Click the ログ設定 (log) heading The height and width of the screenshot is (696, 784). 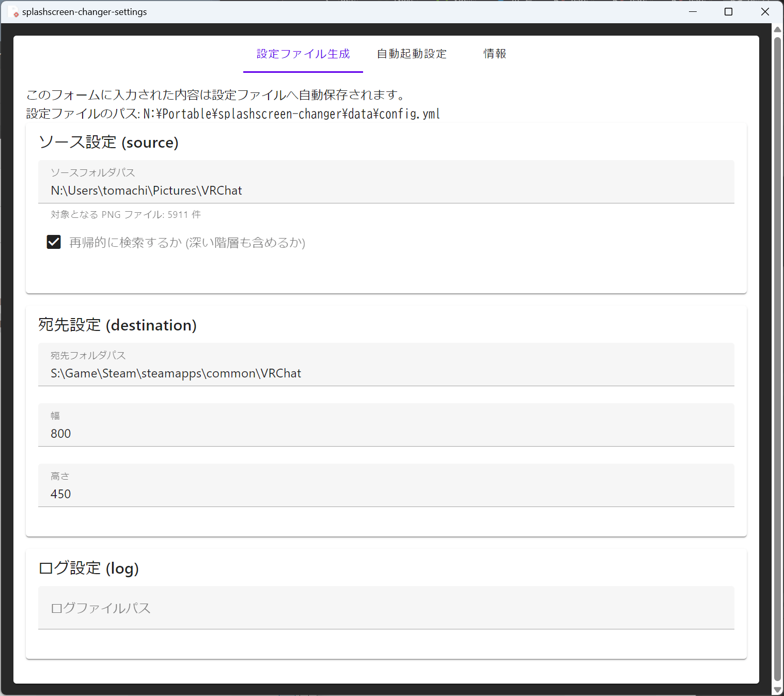[x=89, y=568]
